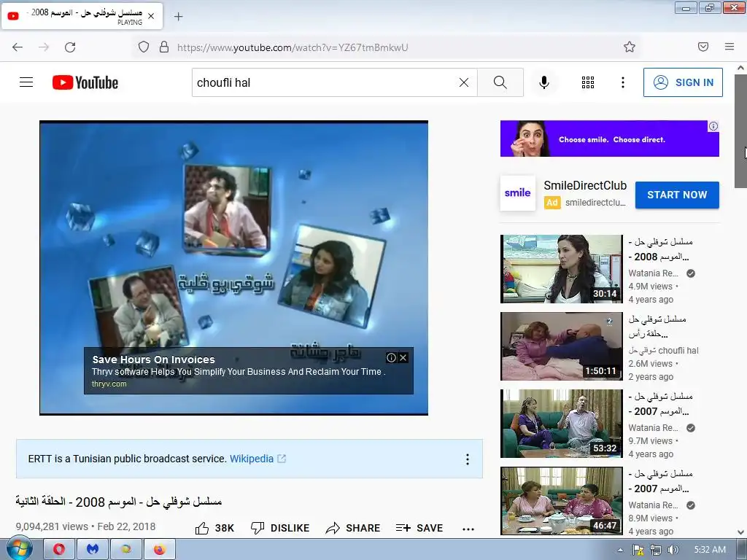Screen dimensions: 747x560
Task: Click the SIGN IN button
Action: pos(683,82)
